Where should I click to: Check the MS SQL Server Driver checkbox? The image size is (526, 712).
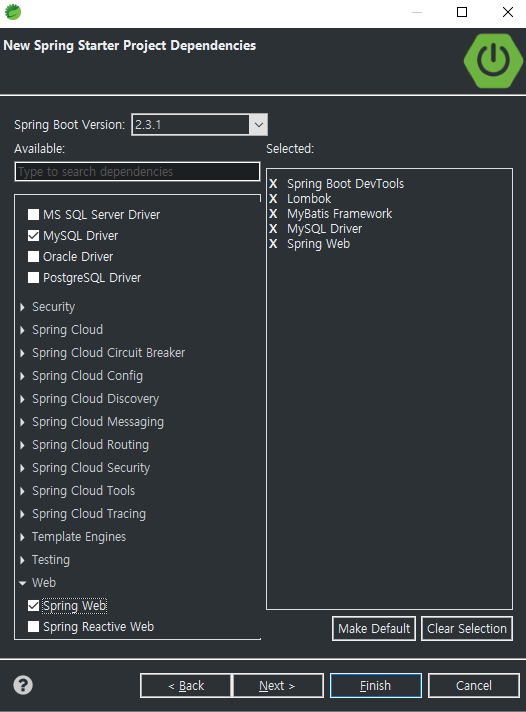(x=33, y=214)
